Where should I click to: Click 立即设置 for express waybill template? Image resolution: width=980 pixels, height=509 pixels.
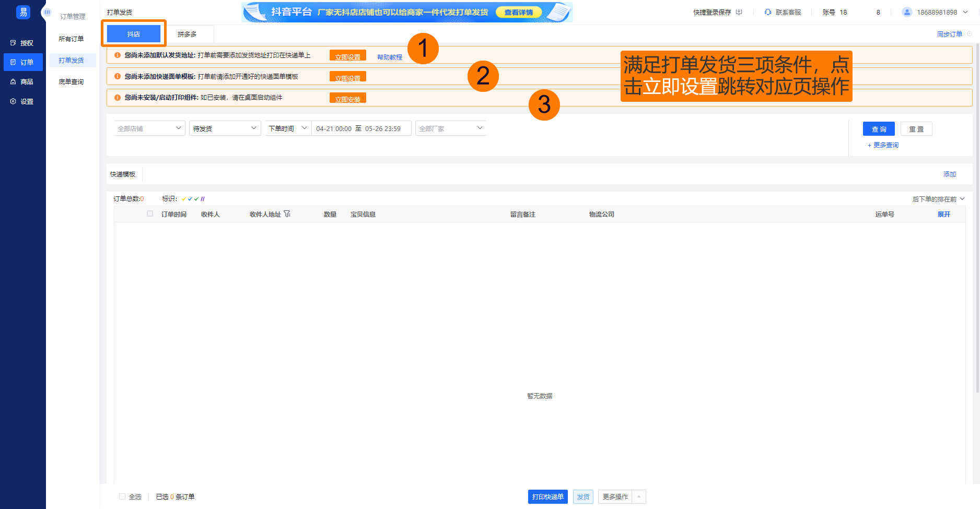tap(348, 77)
